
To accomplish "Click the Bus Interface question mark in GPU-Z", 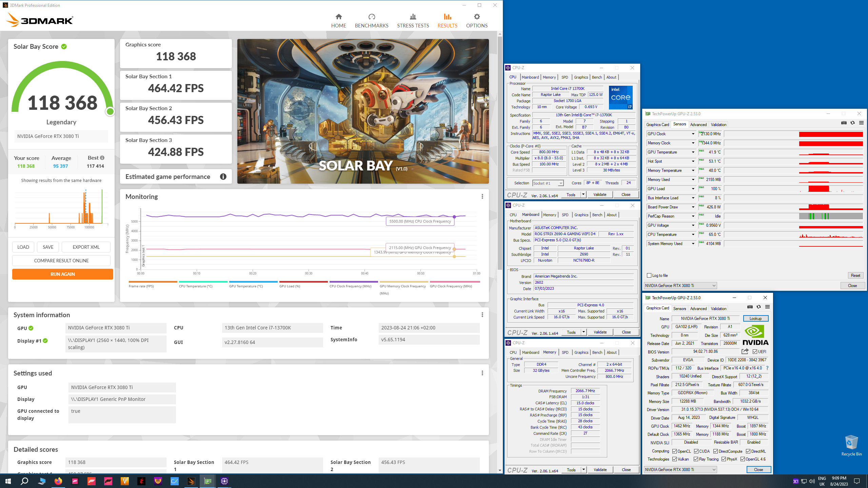I will [767, 368].
